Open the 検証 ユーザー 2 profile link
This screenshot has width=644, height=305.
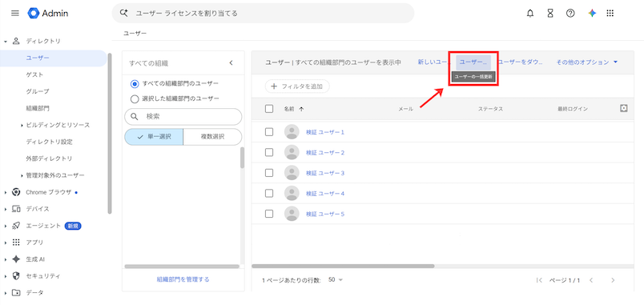325,153
